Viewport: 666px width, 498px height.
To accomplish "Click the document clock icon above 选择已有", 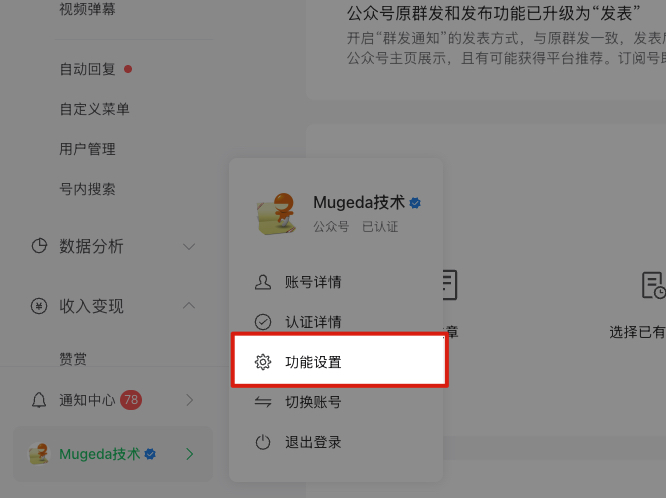I will [x=653, y=286].
